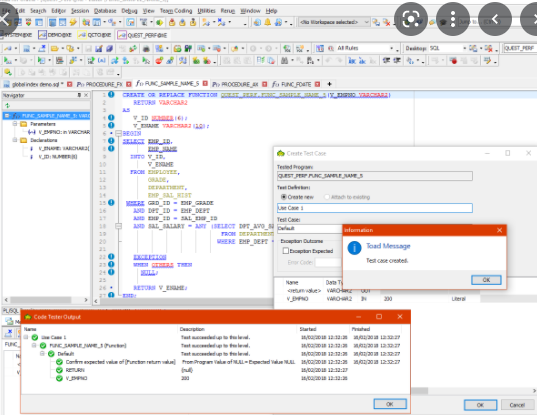Image resolution: width=537 pixels, height=415 pixels.
Task: Click the info marker on code line 15
Action: click(x=111, y=203)
